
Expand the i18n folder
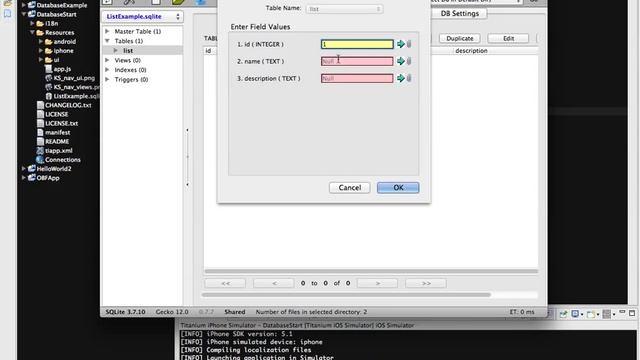coord(32,24)
